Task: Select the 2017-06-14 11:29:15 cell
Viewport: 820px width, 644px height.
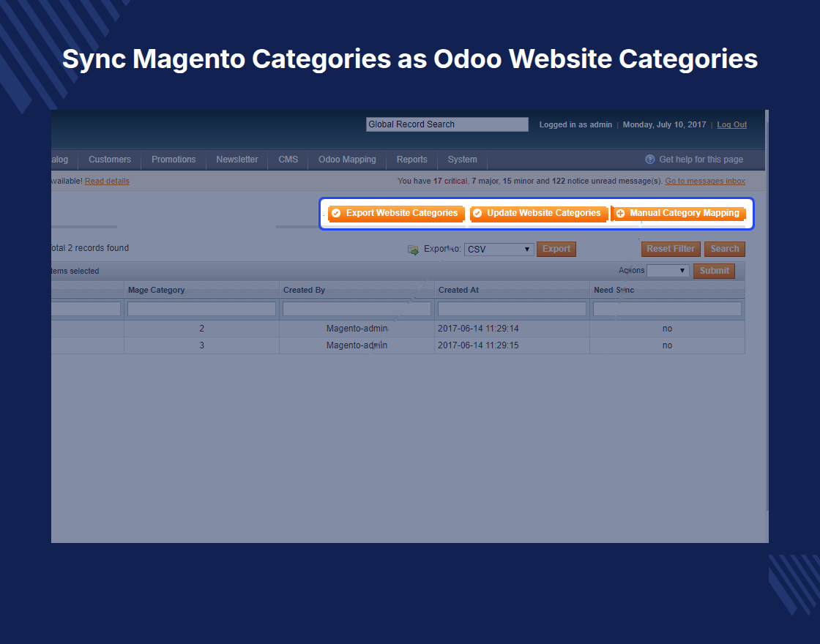Action: tap(512, 345)
